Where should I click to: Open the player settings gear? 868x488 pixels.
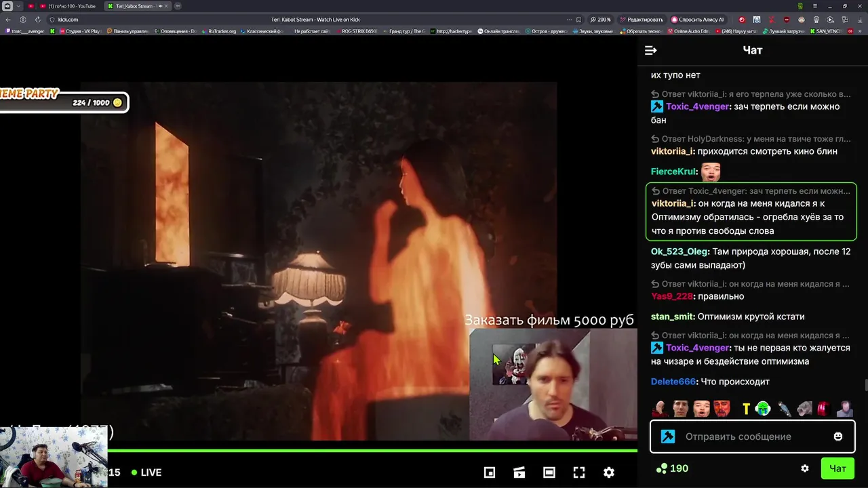click(x=609, y=472)
